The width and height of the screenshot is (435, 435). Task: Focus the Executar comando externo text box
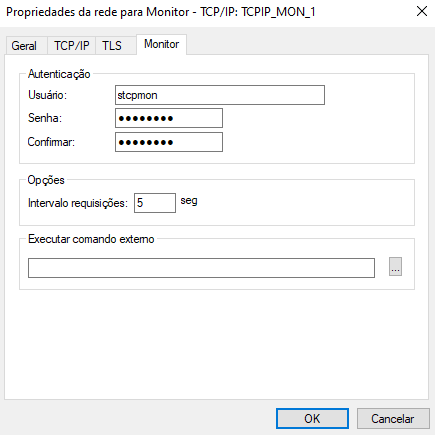201,268
